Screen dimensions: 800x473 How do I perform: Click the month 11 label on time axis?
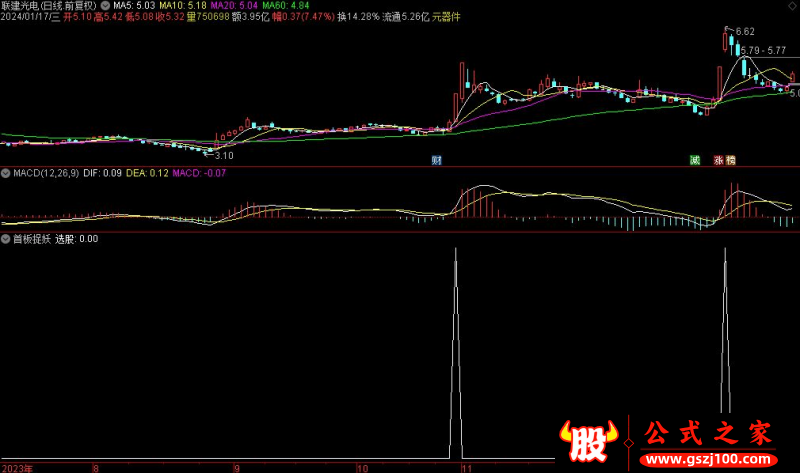coord(465,467)
